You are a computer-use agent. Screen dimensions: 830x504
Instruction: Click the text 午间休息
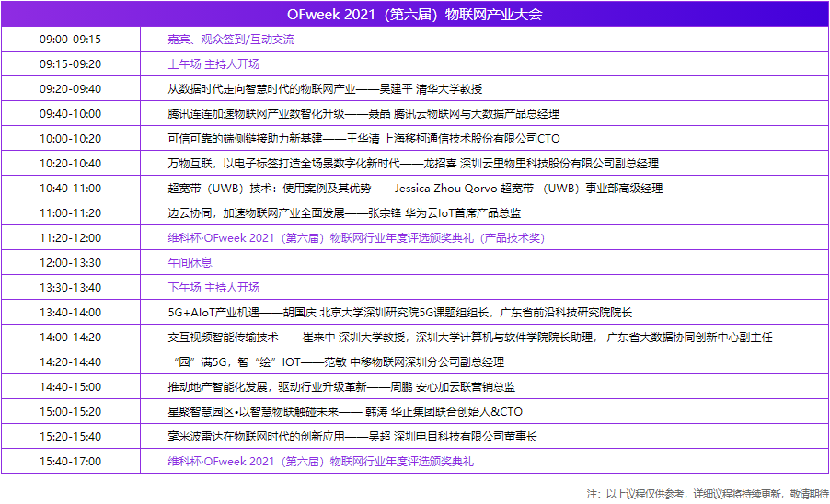[190, 263]
